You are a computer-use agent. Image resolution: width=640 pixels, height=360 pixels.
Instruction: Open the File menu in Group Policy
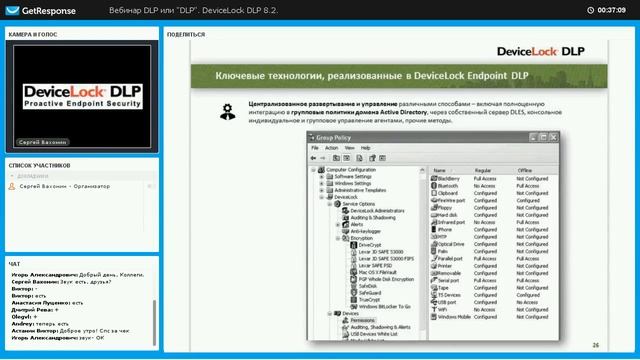pyautogui.click(x=315, y=148)
